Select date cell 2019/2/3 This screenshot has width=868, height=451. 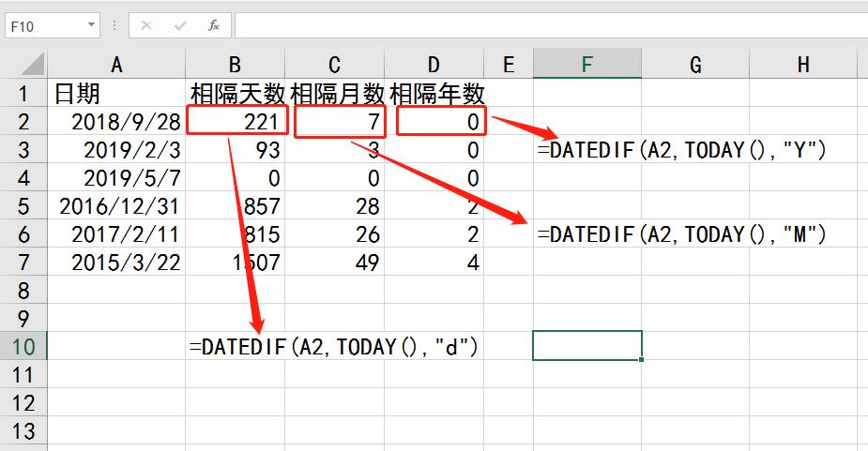coord(116,149)
